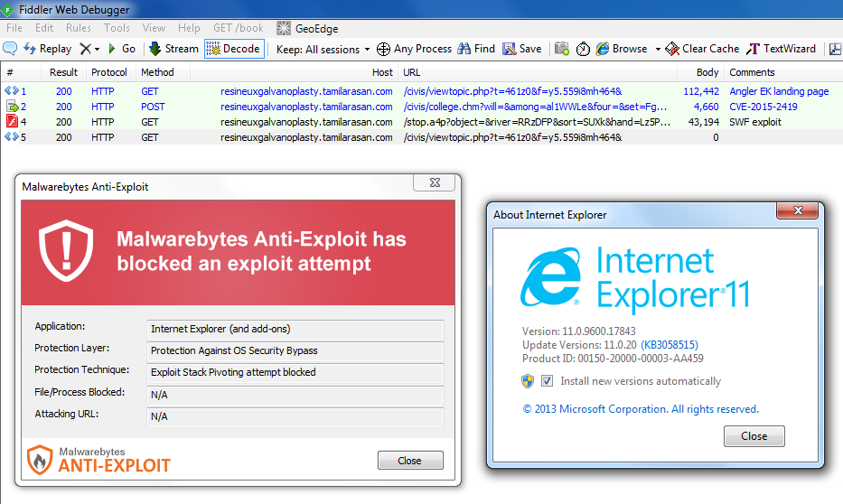The image size is (843, 504).
Task: Click the Microsoft Corporation copyright link
Action: (x=641, y=409)
